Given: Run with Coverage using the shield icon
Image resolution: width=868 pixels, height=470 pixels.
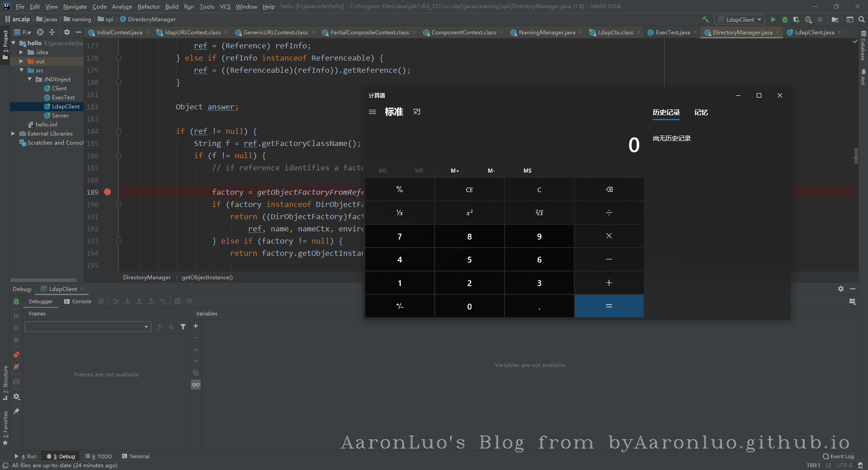Looking at the screenshot, I should click(797, 19).
